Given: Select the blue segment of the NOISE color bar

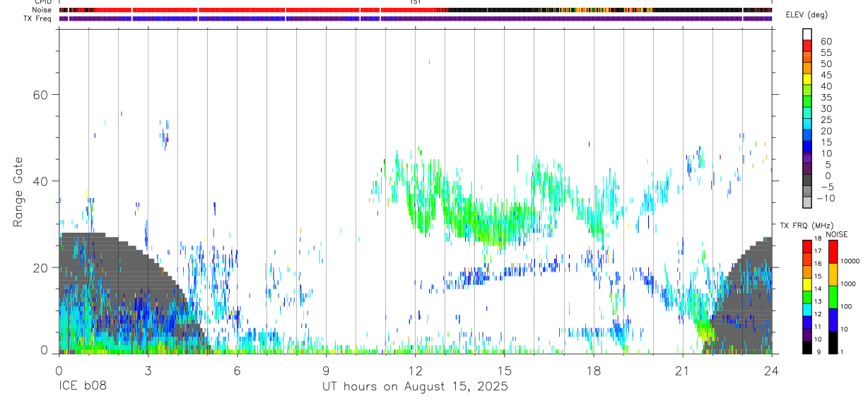Looking at the screenshot, I should [x=833, y=319].
